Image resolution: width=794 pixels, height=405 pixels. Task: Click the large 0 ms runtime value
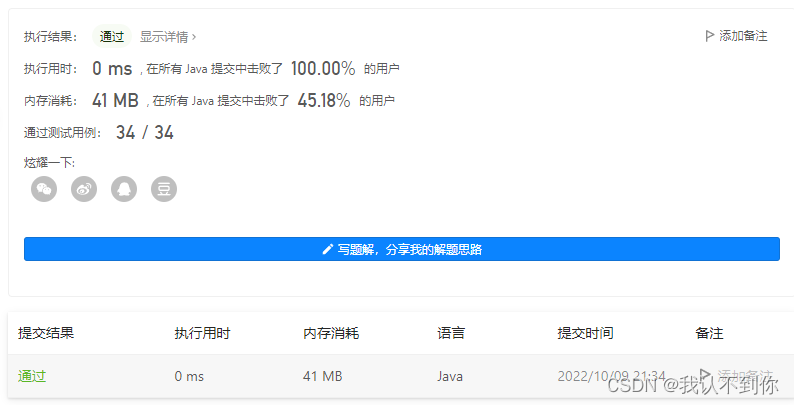pos(112,68)
